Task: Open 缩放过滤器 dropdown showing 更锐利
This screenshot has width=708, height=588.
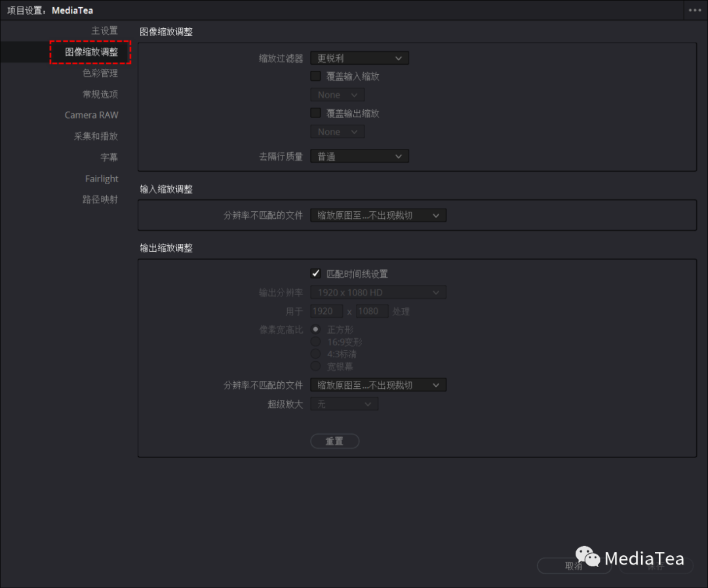Action: (x=359, y=58)
